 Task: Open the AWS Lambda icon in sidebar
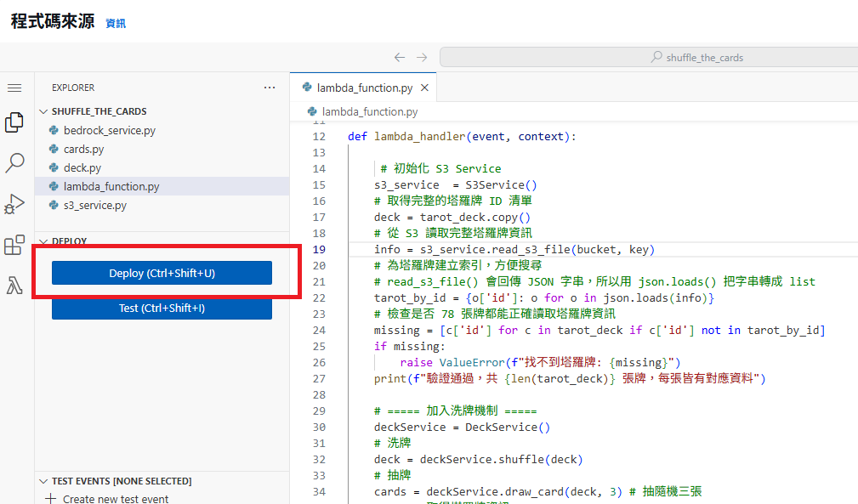(x=14, y=286)
